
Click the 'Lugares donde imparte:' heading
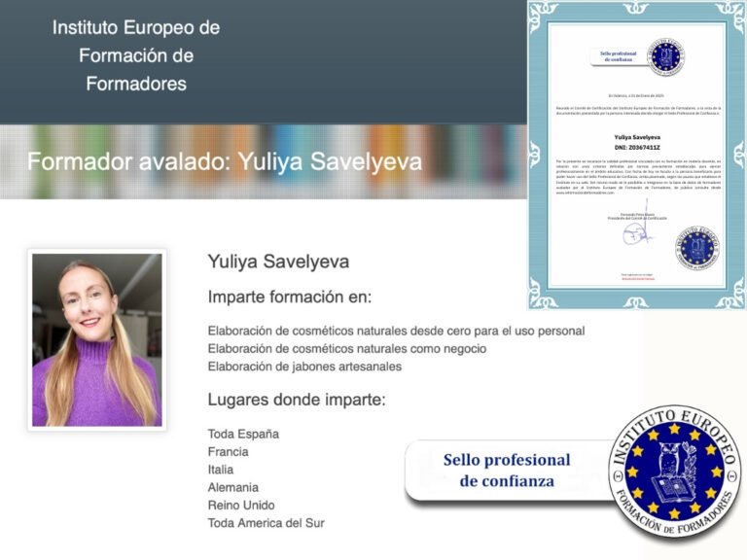click(x=297, y=400)
